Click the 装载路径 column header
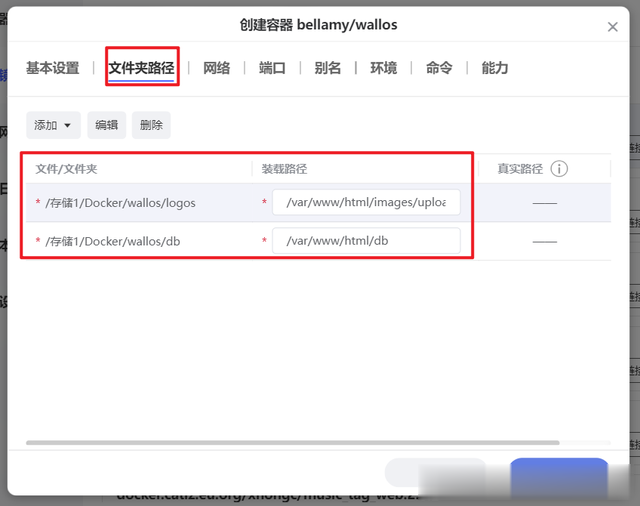The width and height of the screenshot is (640, 506). pos(284,169)
